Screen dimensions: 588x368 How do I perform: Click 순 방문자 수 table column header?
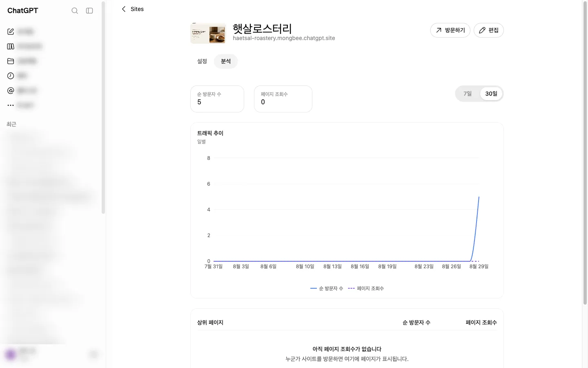pos(416,323)
